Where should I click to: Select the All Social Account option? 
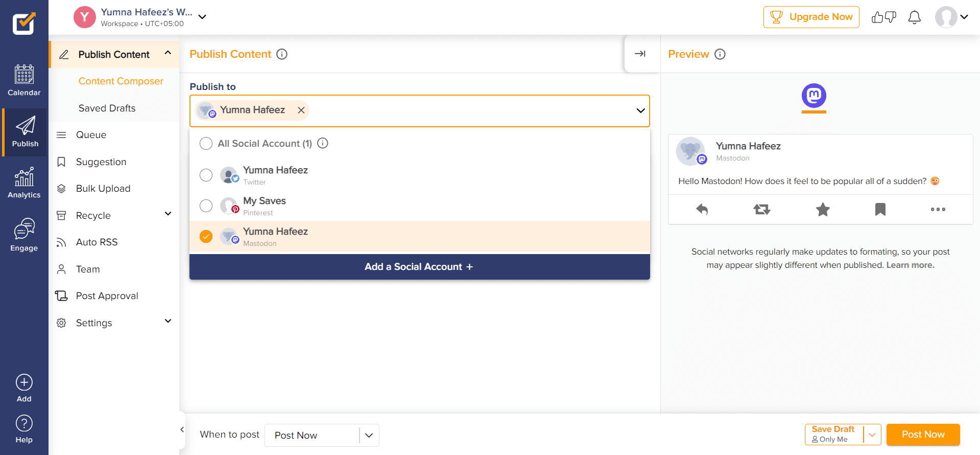point(206,144)
